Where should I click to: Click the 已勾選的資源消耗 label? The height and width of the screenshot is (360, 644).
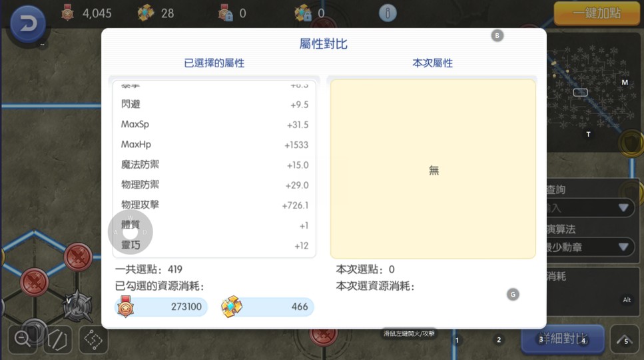click(x=160, y=286)
